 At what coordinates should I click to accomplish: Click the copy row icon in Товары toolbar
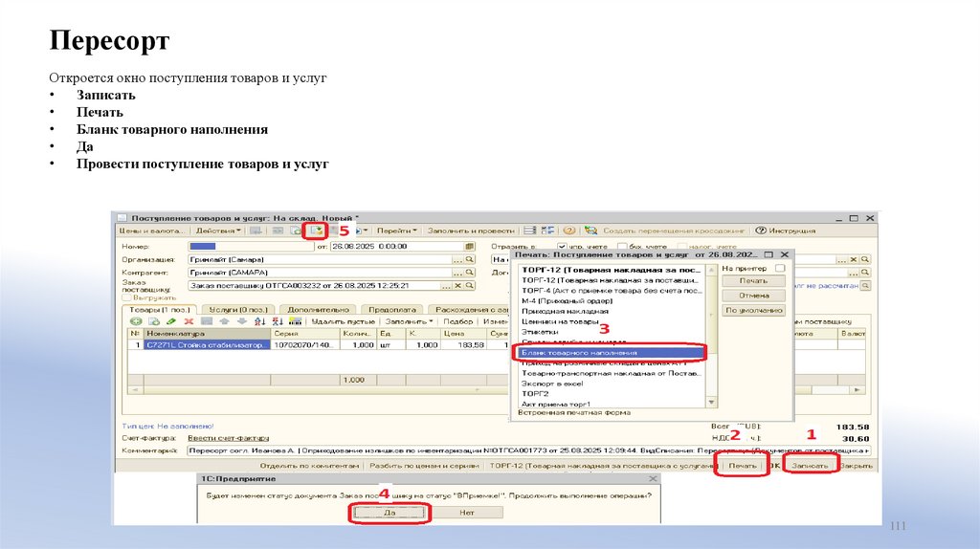(154, 321)
